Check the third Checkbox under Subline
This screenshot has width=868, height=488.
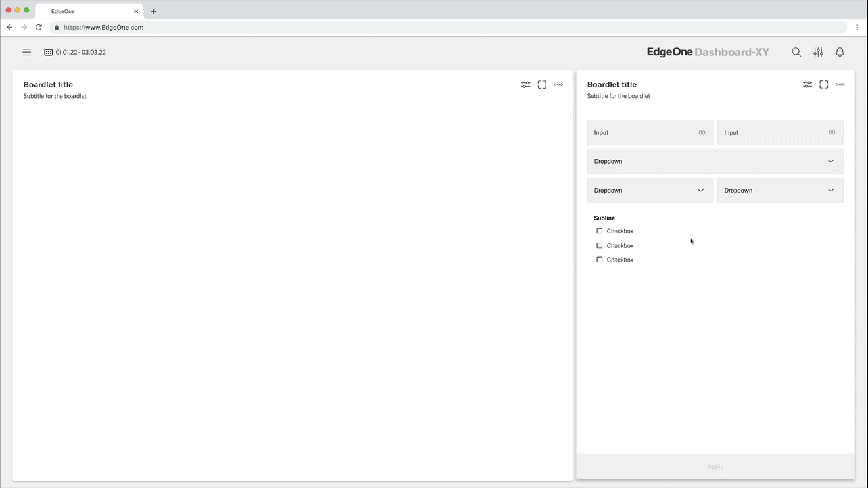coord(599,260)
